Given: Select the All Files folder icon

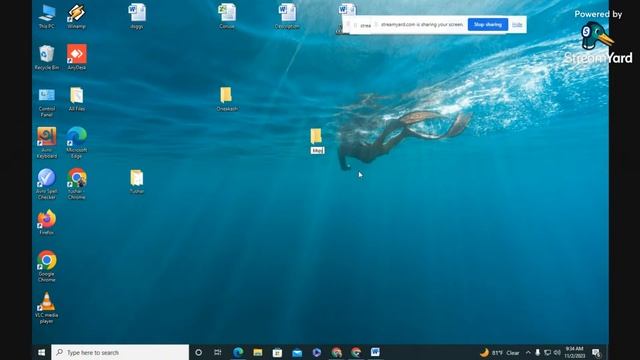Looking at the screenshot, I should 77,99.
